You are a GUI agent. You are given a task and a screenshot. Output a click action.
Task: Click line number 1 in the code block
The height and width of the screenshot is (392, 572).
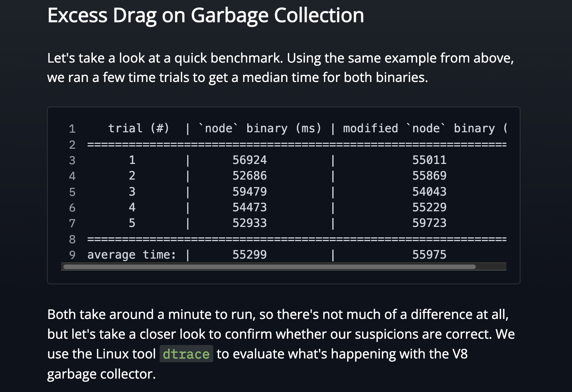(x=72, y=129)
